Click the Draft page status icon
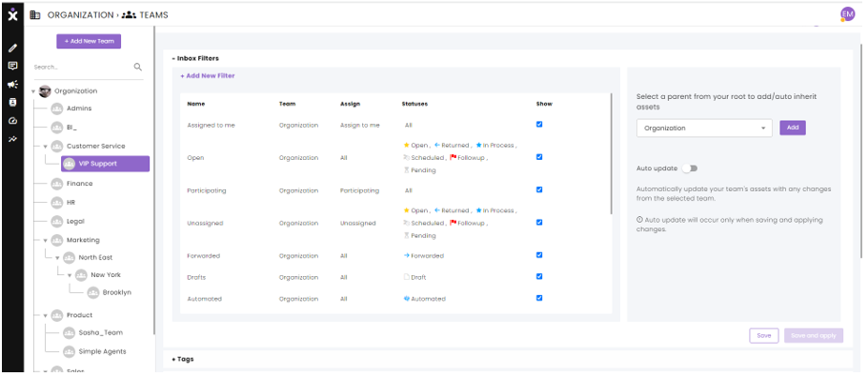This screenshot has width=868, height=377. (x=407, y=277)
